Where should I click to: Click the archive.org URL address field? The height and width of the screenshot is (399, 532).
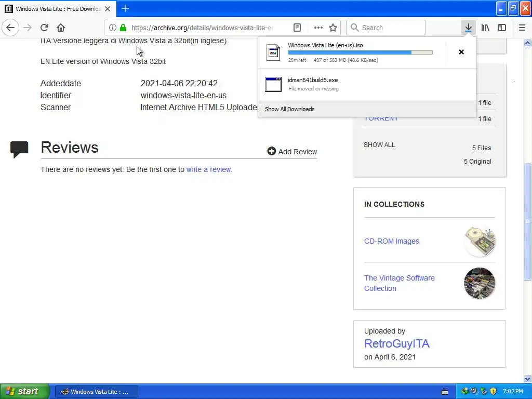click(203, 28)
